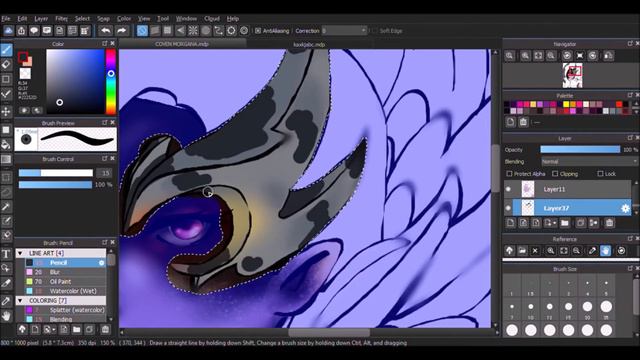Image resolution: width=640 pixels, height=360 pixels.
Task: Enable the vanishing point snap guide
Action: (180, 31)
